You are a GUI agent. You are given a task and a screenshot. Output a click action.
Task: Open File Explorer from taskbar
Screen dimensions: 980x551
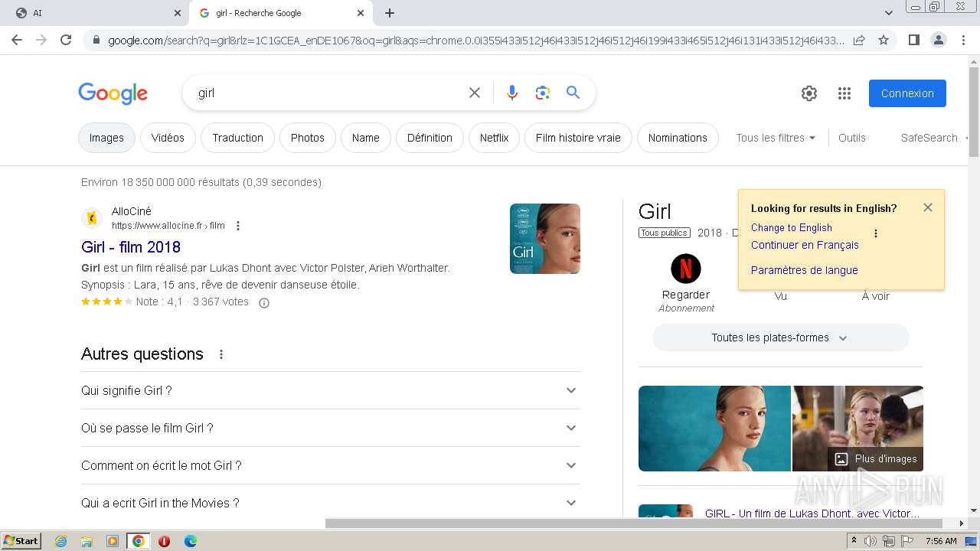(87, 541)
